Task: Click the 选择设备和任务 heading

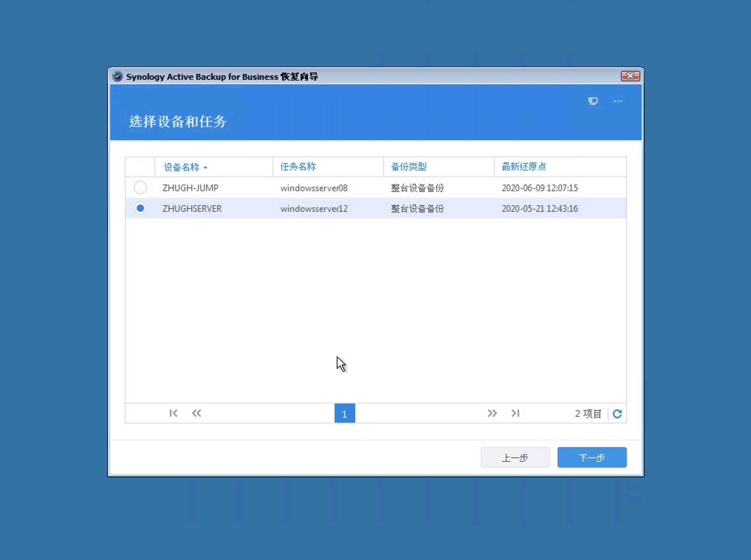Action: (178, 122)
